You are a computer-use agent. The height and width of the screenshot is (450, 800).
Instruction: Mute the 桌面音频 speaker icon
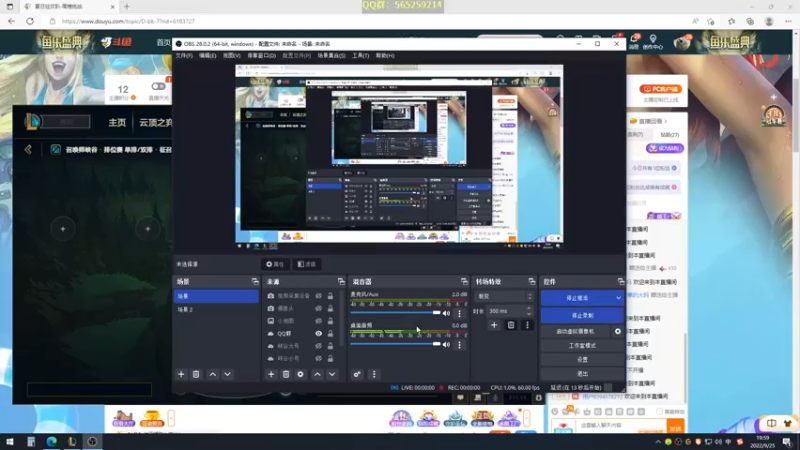[x=446, y=345]
